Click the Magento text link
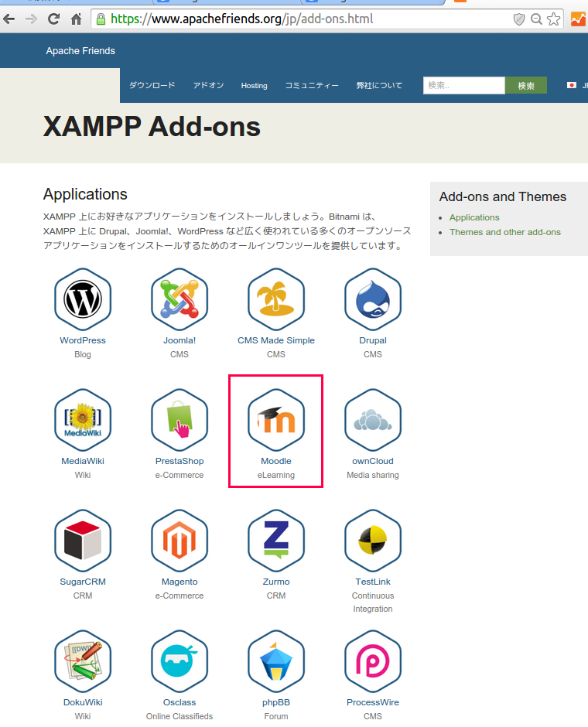588x727 pixels. pos(179,582)
